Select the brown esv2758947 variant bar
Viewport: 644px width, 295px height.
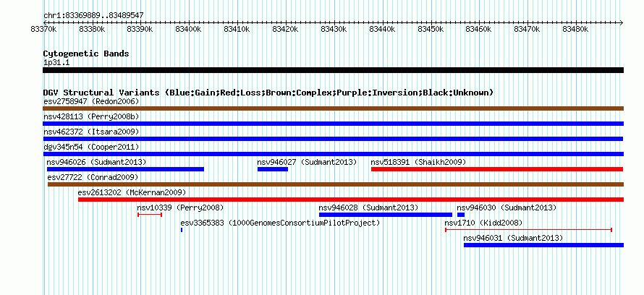tap(333, 108)
